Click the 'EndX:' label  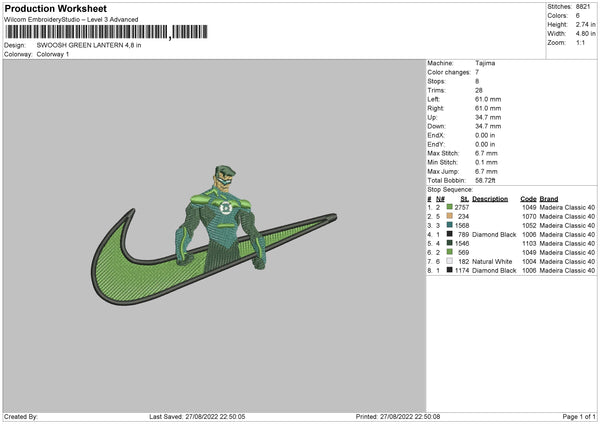tap(436, 135)
